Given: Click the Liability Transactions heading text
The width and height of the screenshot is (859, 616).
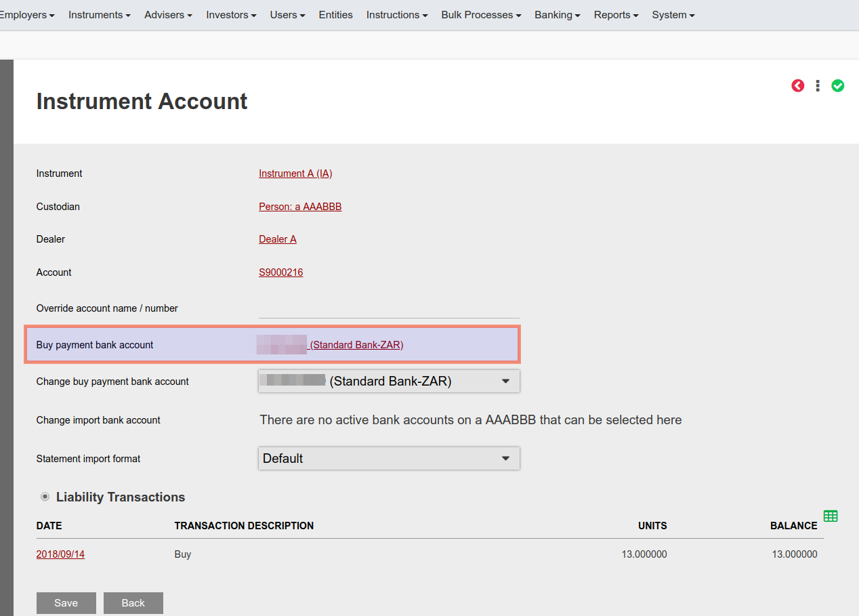Looking at the screenshot, I should coord(121,497).
